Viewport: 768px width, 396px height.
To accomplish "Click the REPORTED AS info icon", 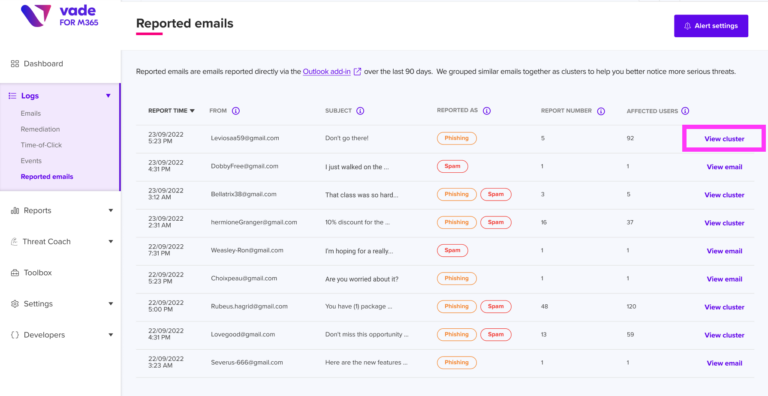I will [486, 111].
